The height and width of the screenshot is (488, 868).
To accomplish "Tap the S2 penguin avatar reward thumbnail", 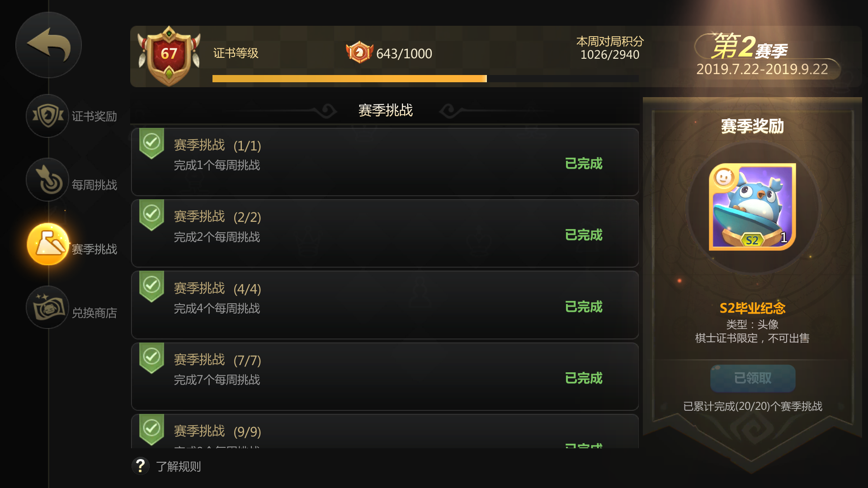I will coord(752,206).
